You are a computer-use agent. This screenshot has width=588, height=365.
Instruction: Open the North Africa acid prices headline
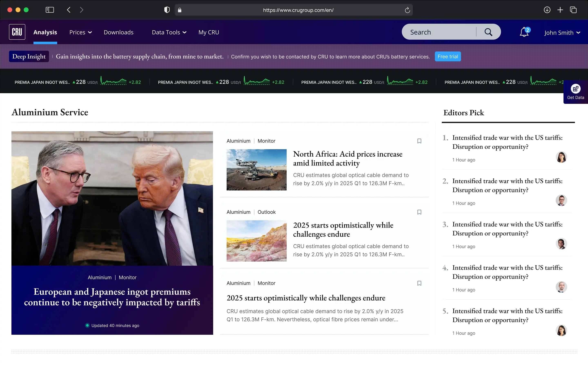click(347, 159)
